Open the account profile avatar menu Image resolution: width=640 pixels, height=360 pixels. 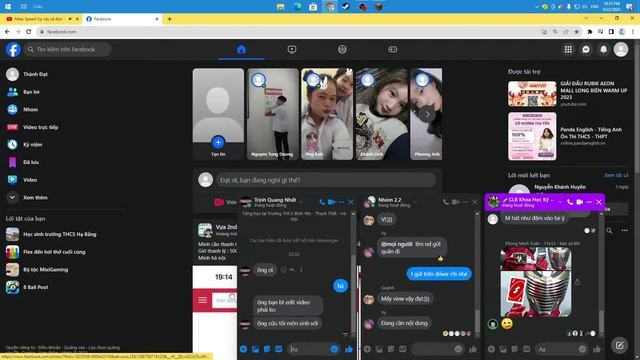point(621,49)
